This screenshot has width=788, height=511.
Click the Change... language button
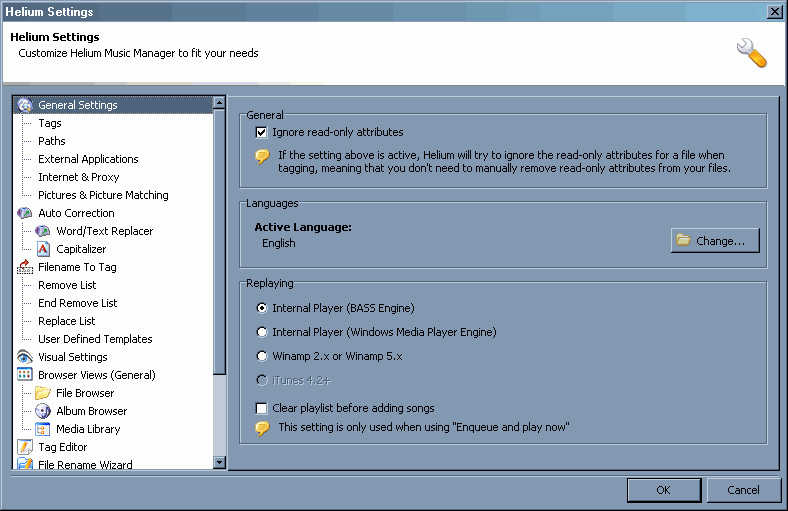pyautogui.click(x=715, y=241)
